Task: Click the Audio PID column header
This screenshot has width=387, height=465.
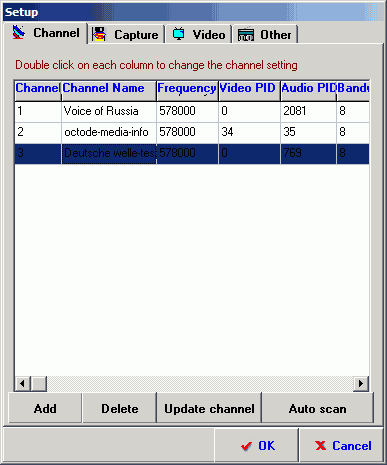Action: pos(308,90)
